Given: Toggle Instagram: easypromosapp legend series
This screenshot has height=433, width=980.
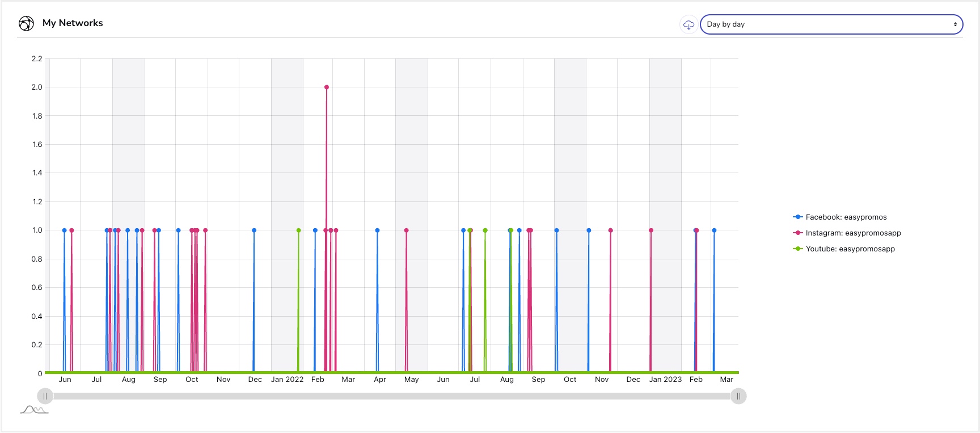Looking at the screenshot, I should coord(847,233).
